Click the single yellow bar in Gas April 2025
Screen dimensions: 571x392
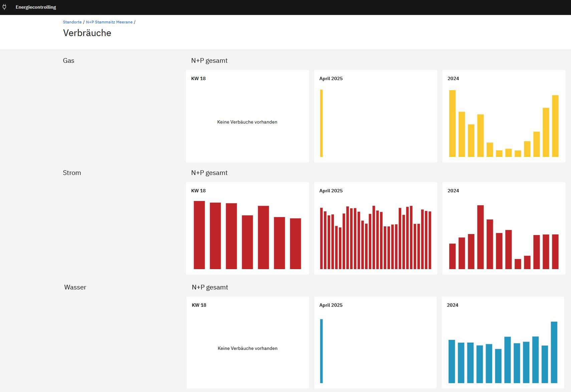point(322,123)
